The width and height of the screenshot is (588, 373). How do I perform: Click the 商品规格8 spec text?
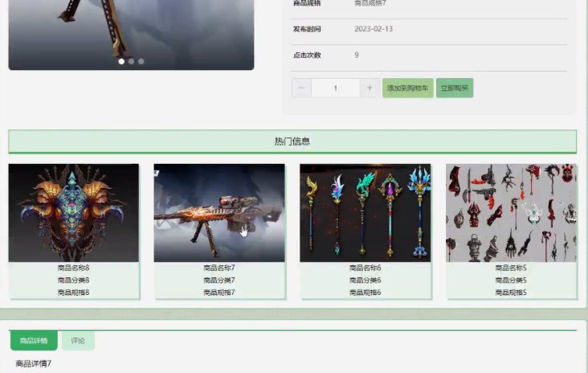[x=74, y=293]
